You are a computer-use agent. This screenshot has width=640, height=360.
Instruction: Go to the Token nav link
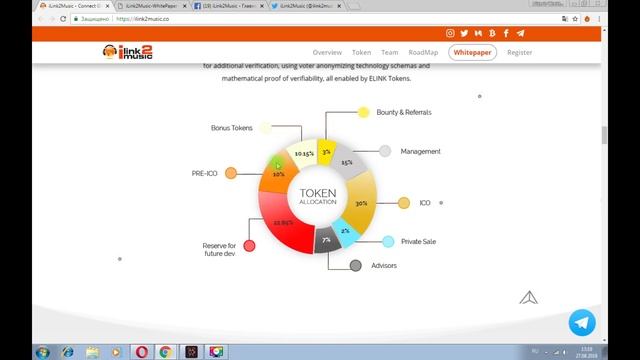(x=361, y=52)
